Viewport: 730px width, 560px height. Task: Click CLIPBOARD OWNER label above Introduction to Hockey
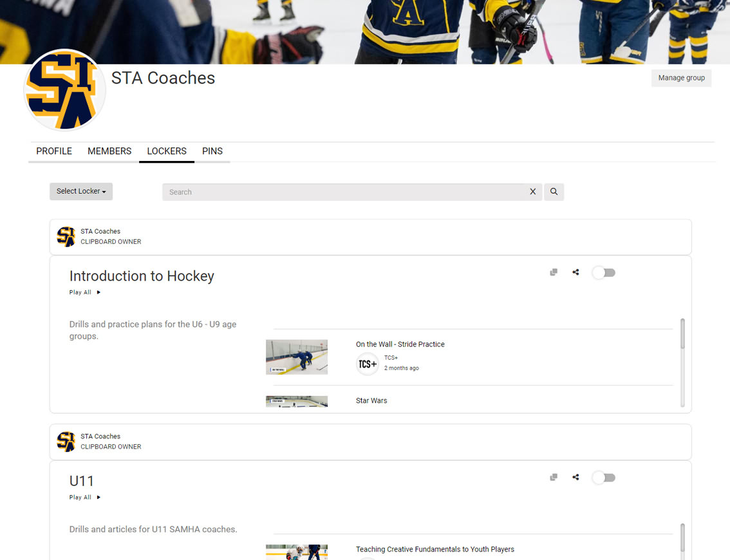point(111,241)
